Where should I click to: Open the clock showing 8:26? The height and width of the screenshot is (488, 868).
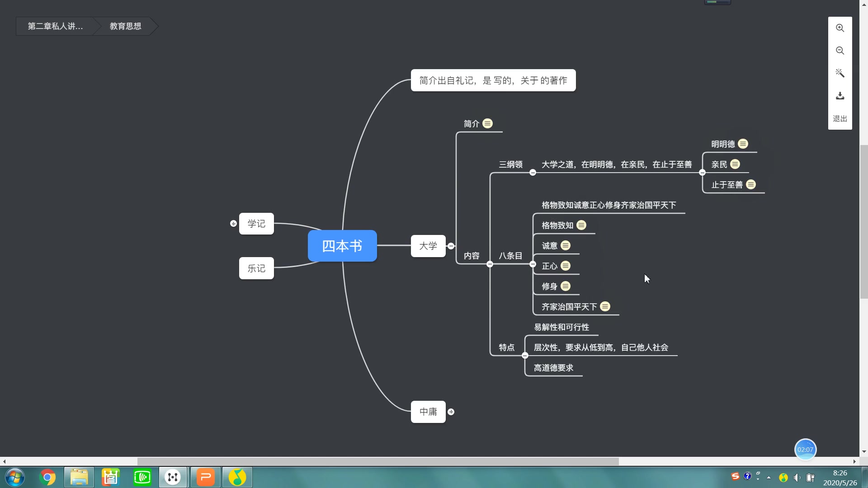pos(840,478)
